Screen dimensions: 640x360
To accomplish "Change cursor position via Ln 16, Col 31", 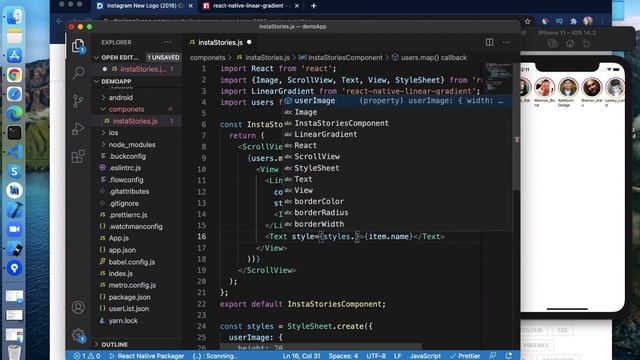I will tap(301, 356).
